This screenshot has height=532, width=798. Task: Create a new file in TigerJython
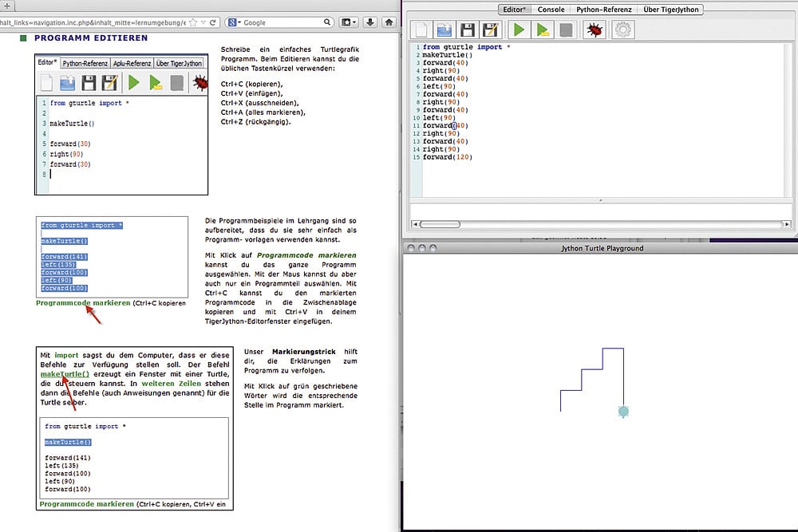point(421,30)
